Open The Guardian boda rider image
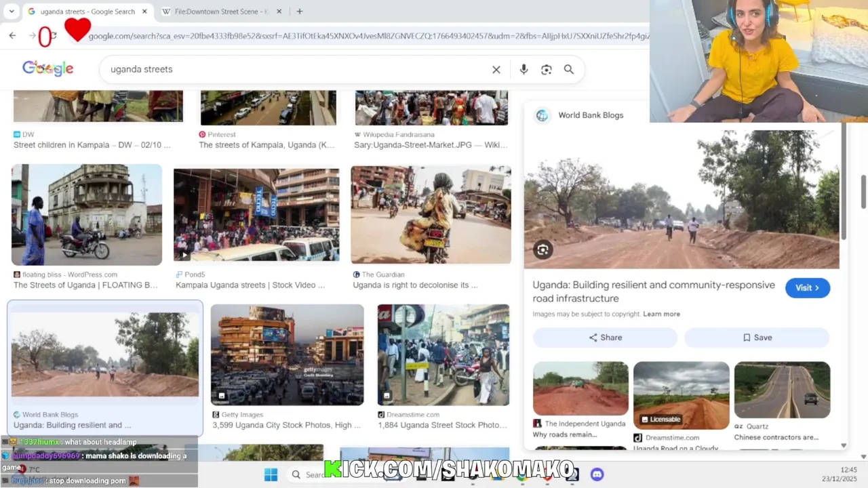This screenshot has height=488, width=868. click(x=431, y=215)
